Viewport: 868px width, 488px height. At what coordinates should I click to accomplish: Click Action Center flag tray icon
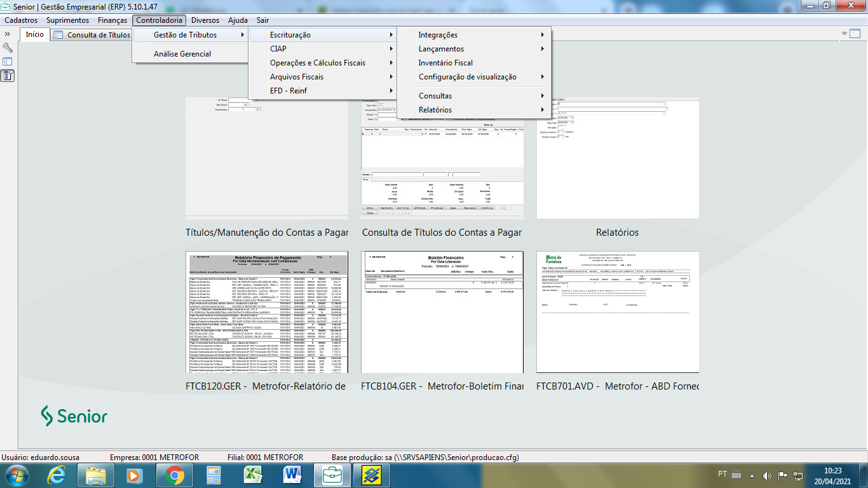click(x=782, y=475)
